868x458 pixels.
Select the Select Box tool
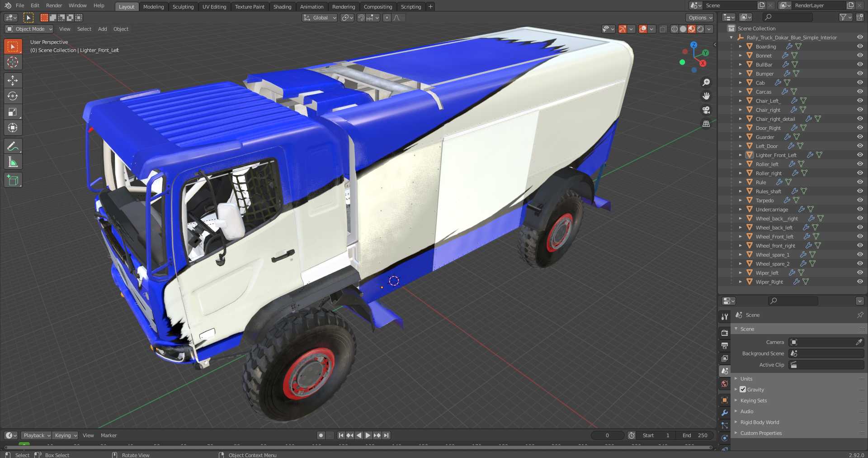[x=13, y=46]
